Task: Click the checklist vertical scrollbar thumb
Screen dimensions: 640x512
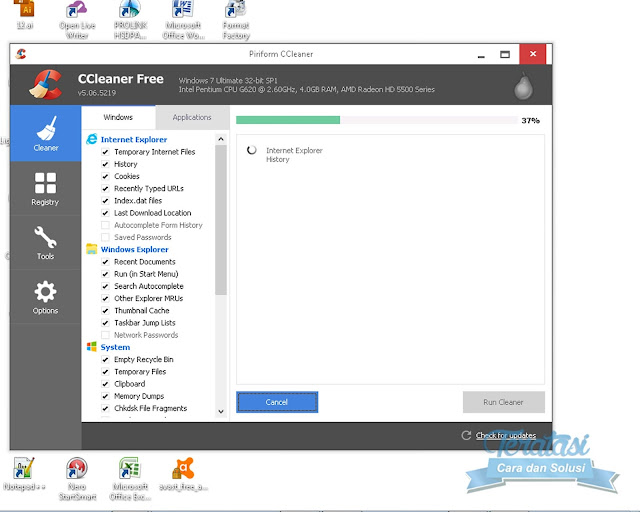Action: (221, 220)
